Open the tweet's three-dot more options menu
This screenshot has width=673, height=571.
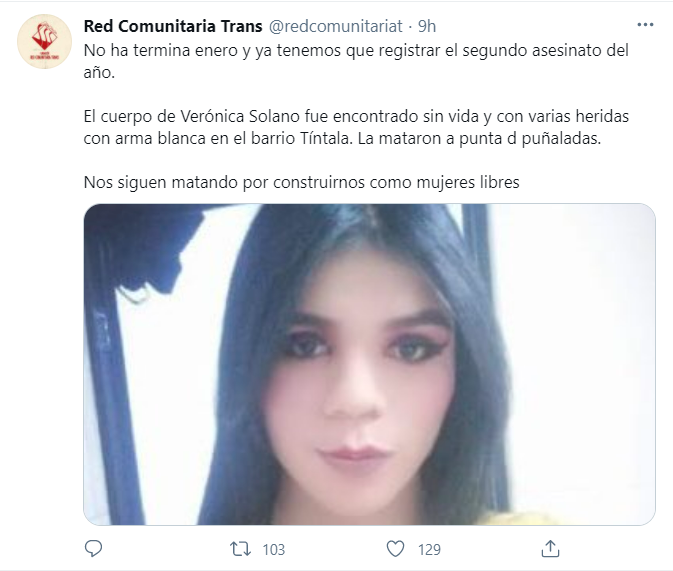click(645, 25)
